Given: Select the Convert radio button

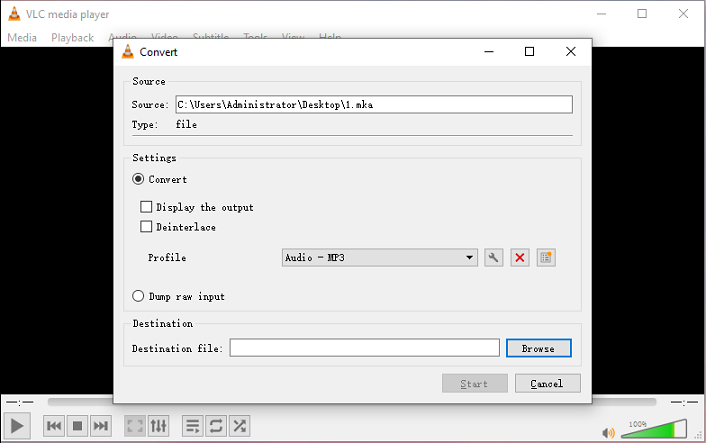Looking at the screenshot, I should (138, 179).
